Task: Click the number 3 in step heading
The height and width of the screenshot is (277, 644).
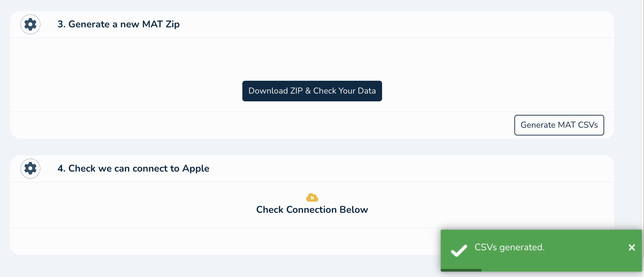Action: click(61, 24)
